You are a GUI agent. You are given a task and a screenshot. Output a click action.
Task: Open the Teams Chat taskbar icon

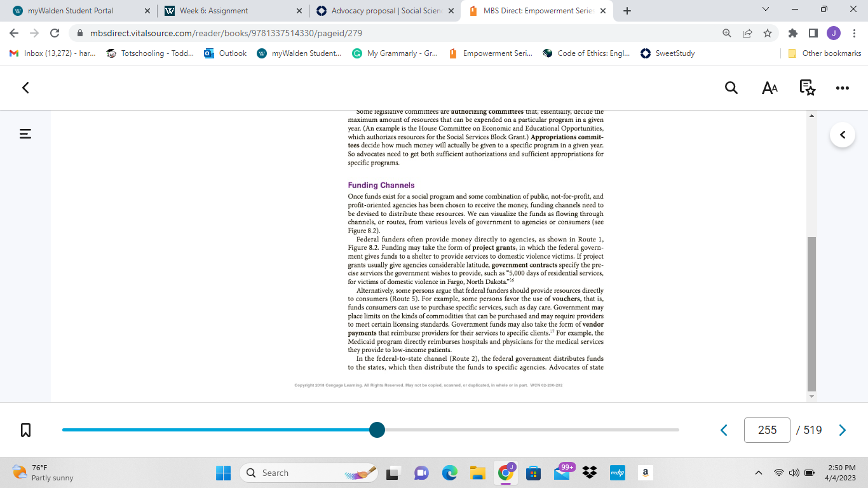pyautogui.click(x=422, y=473)
